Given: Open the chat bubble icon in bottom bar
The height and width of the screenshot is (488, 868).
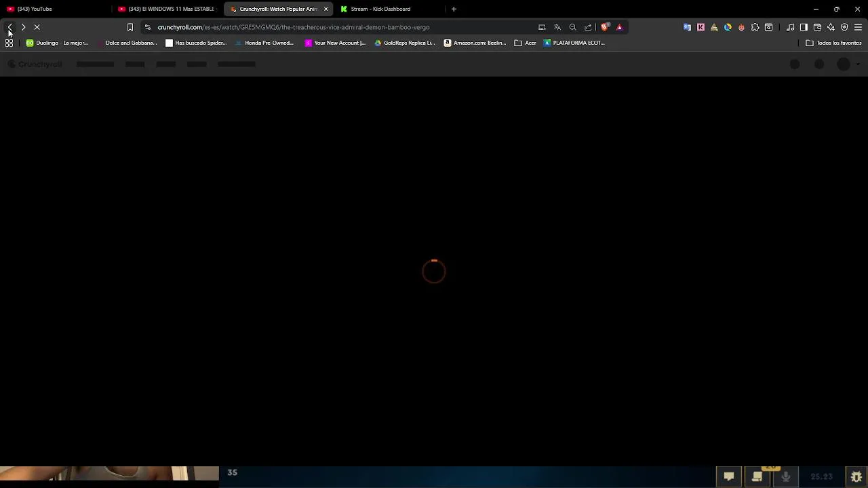Looking at the screenshot, I should 729,476.
